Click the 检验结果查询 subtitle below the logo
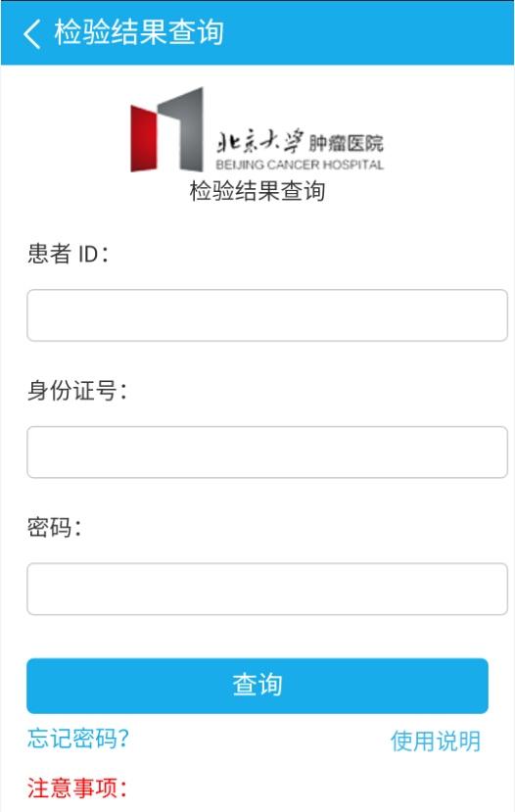Viewport: 515px width, 812px height. click(x=257, y=191)
